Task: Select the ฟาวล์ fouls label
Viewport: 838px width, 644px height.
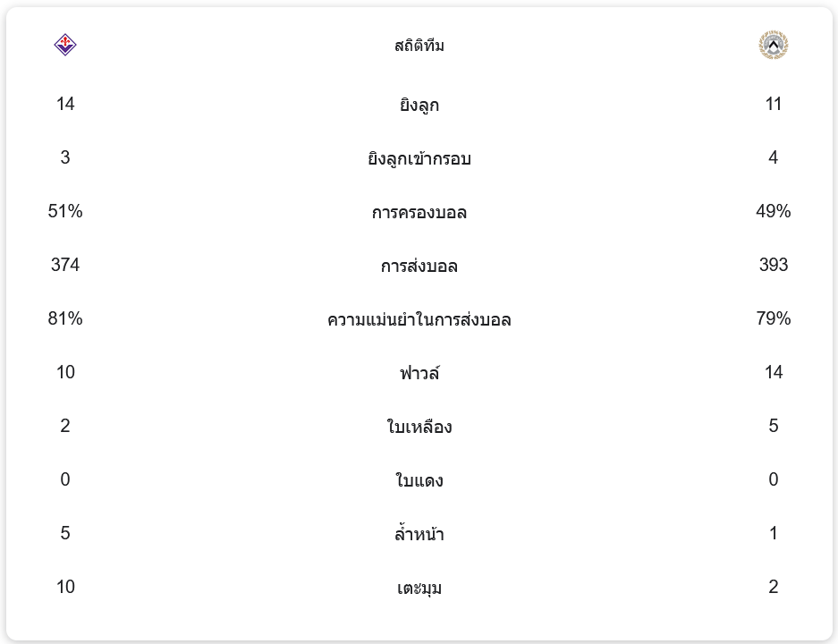Action: coord(419,373)
